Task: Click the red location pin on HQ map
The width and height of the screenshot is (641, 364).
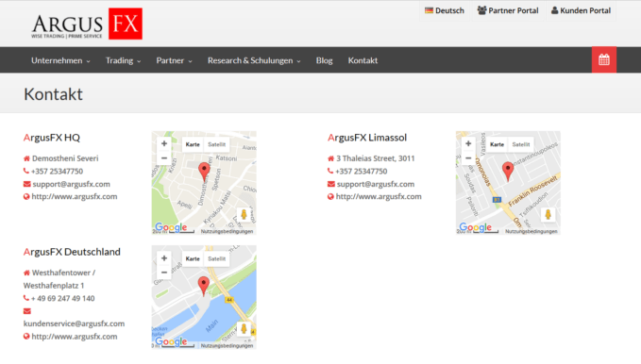Action: [x=204, y=172]
